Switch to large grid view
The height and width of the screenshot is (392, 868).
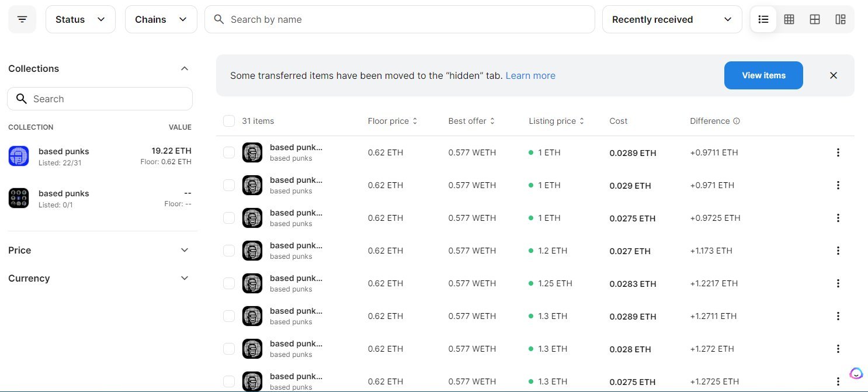click(x=815, y=19)
